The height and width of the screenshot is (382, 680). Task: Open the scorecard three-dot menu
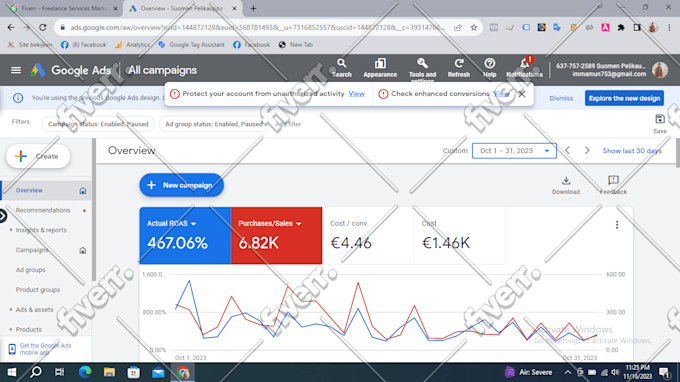coord(617,225)
